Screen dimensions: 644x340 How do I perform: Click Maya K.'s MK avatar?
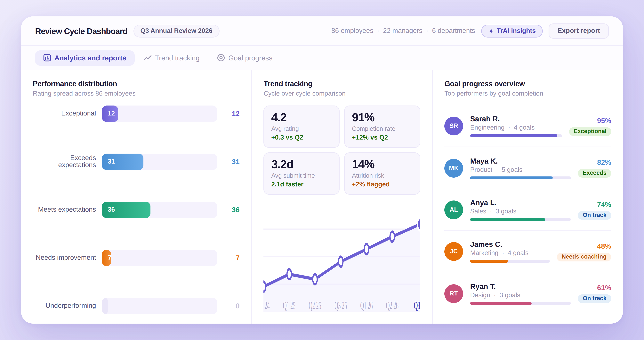coord(454,168)
